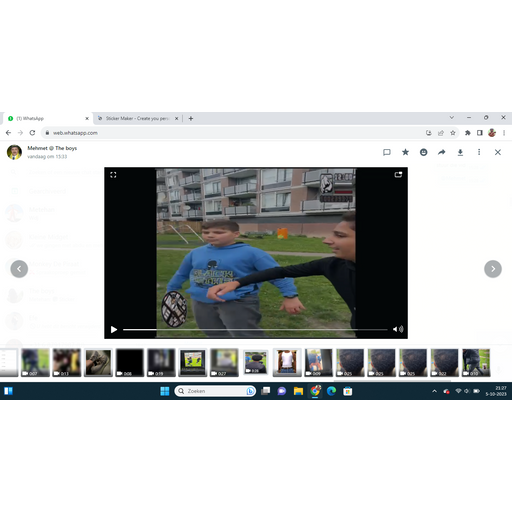
Task: Switch to the WhatsApp browser tab
Action: [x=48, y=118]
